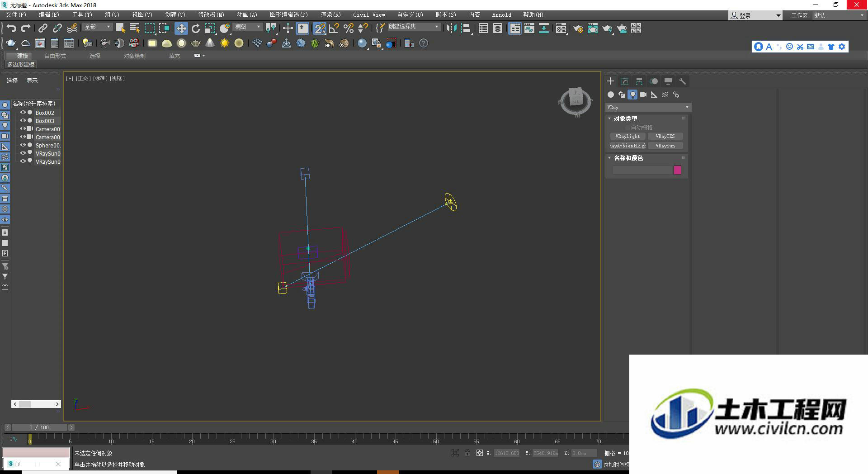The image size is (868, 474).
Task: Toggle Angle Snap icon
Action: pos(334,28)
